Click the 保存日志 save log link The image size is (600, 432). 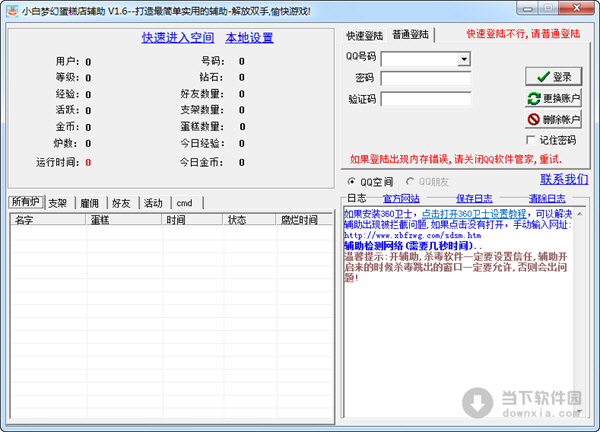pos(474,198)
